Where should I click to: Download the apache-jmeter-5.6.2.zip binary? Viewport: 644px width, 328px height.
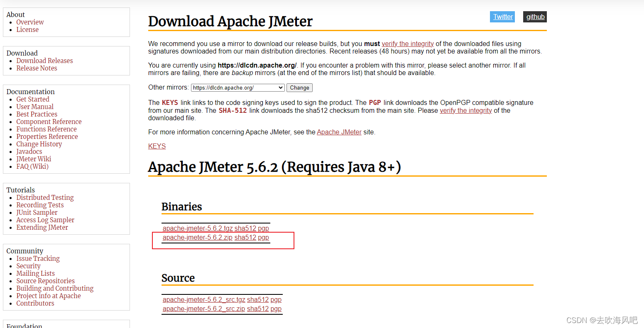pos(197,237)
